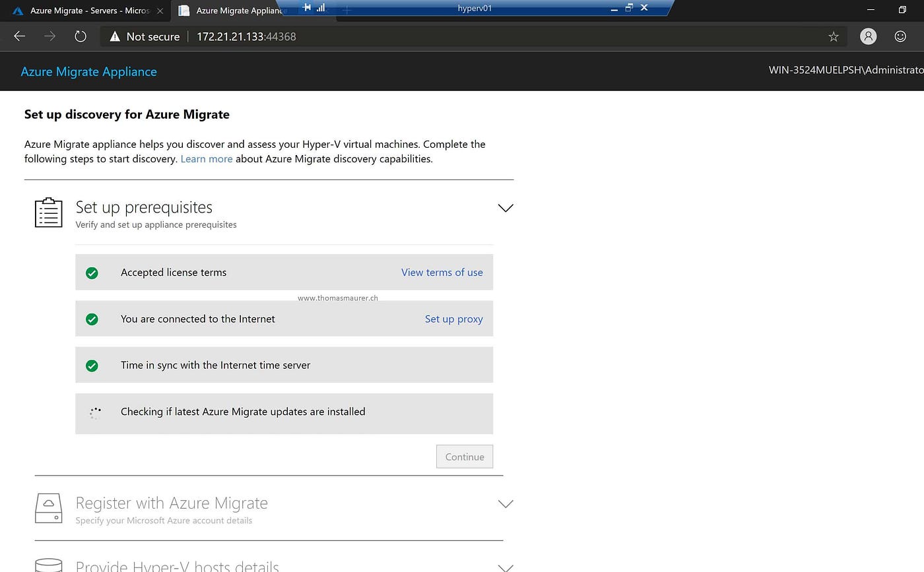Screen dimensions: 924x572
Task: Collapse the Set up prerequisites section
Action: [506, 208]
